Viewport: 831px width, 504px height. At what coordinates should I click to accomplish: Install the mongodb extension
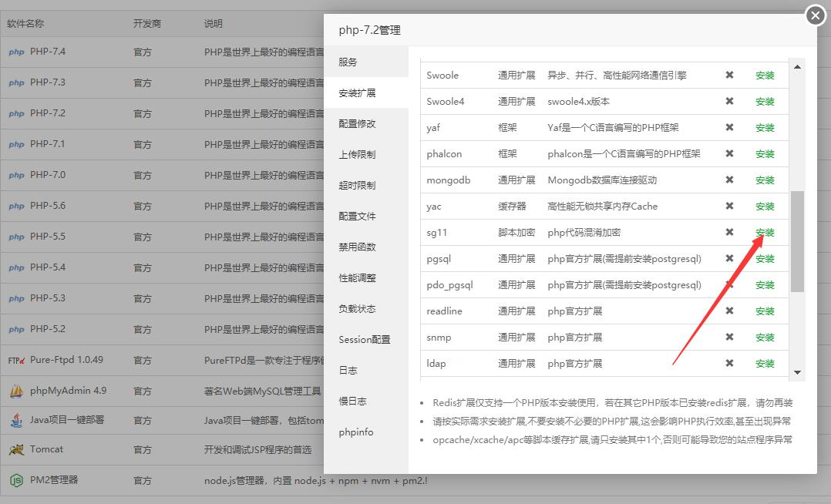pyautogui.click(x=765, y=180)
